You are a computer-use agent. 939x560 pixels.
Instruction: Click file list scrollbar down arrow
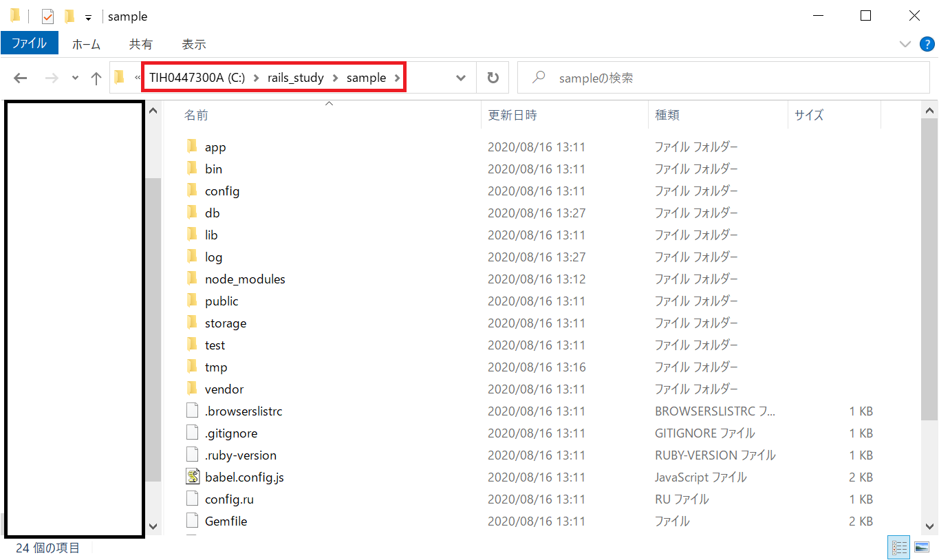pyautogui.click(x=929, y=526)
